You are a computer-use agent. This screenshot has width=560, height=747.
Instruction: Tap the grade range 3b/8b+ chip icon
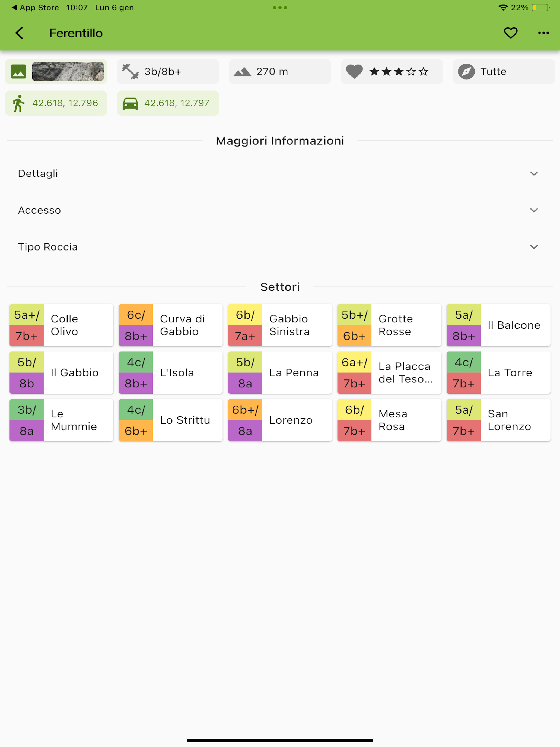[130, 72]
